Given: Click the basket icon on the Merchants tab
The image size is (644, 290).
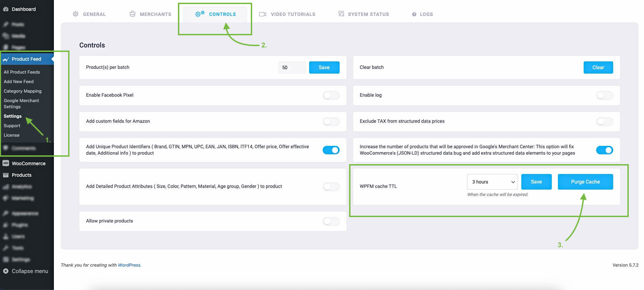Looking at the screenshot, I should 133,14.
